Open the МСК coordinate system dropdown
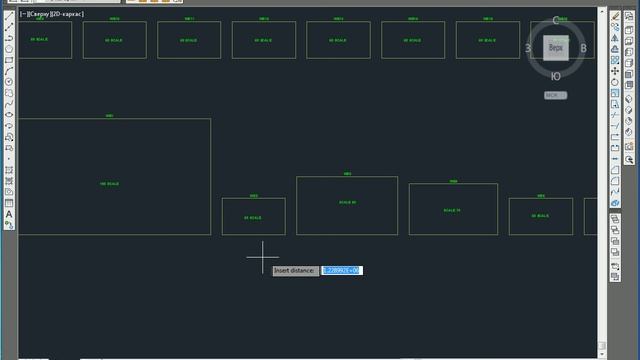Viewport: 640px width, 360px height. pyautogui.click(x=556, y=95)
